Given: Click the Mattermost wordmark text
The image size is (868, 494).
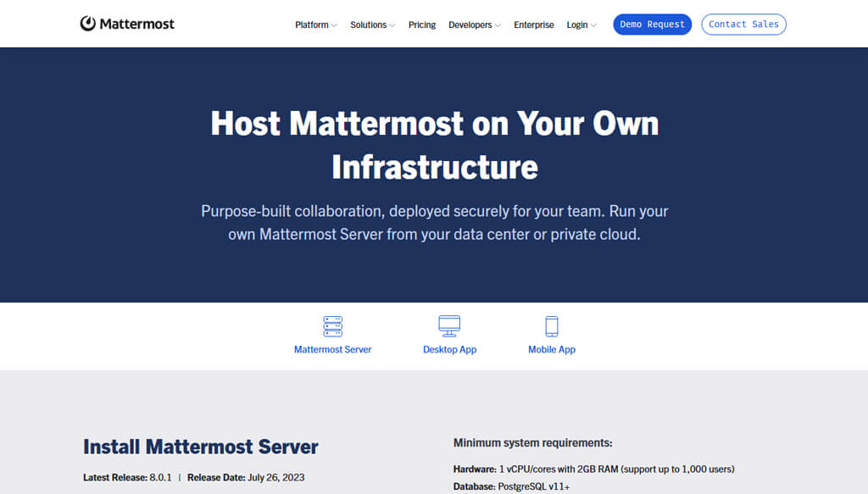Looking at the screenshot, I should click(x=136, y=24).
